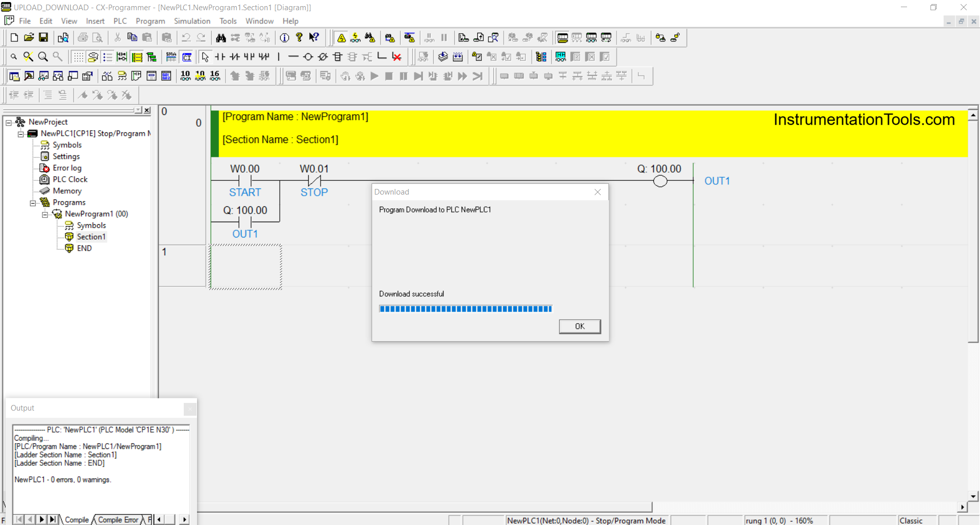This screenshot has width=980, height=525.
Task: Toggle Monitor in Hex button
Action: click(215, 76)
